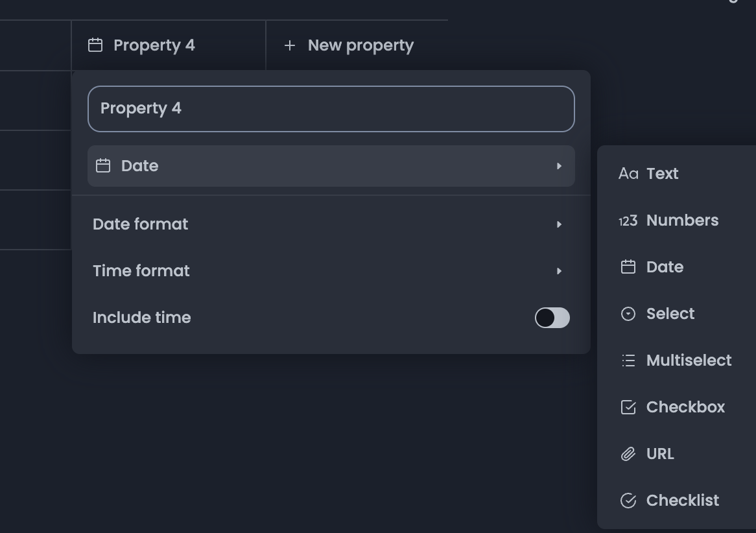Choose Numbers from the type menu

coord(682,220)
